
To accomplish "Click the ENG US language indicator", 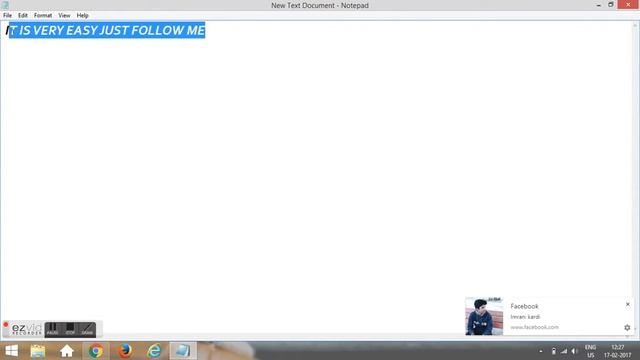I will [x=591, y=351].
